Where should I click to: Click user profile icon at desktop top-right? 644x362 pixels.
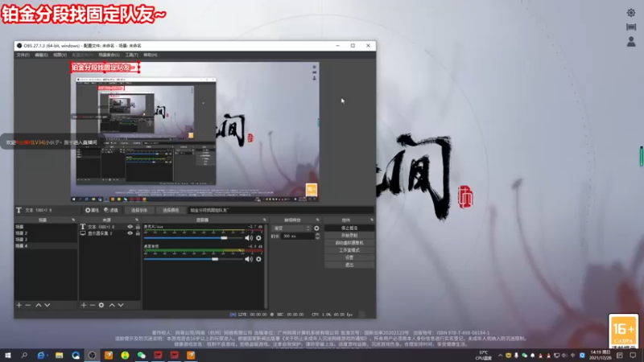click(x=631, y=42)
